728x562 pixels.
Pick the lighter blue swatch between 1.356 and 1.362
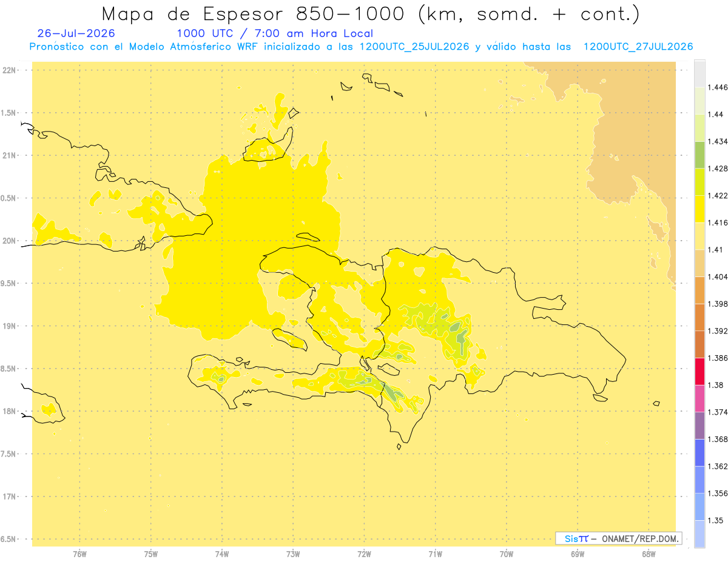click(x=699, y=480)
